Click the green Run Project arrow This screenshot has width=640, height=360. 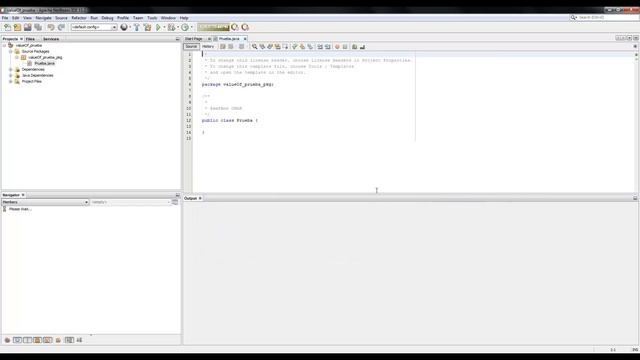pyautogui.click(x=158, y=27)
